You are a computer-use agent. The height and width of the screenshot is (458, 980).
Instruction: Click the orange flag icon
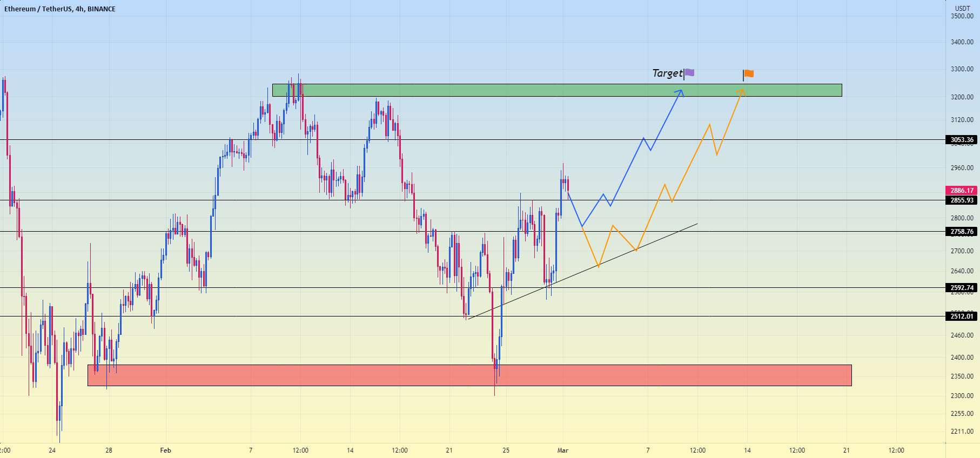(x=748, y=75)
